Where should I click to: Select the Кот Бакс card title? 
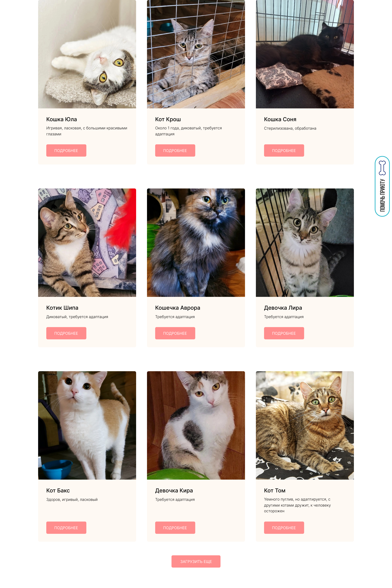[58, 490]
